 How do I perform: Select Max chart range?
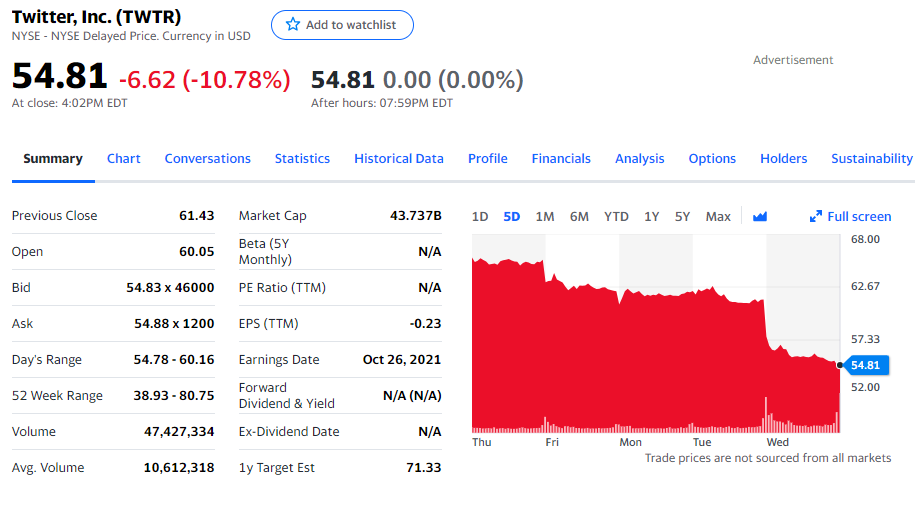pos(718,216)
